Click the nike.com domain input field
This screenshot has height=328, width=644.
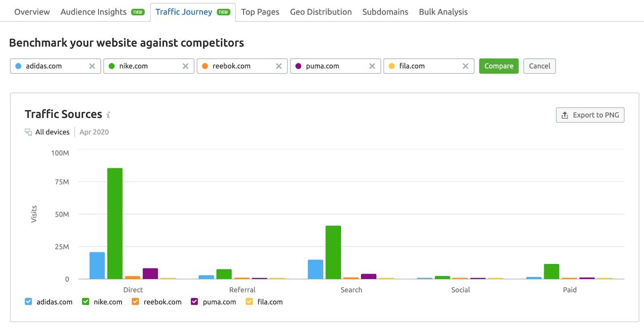tap(149, 66)
